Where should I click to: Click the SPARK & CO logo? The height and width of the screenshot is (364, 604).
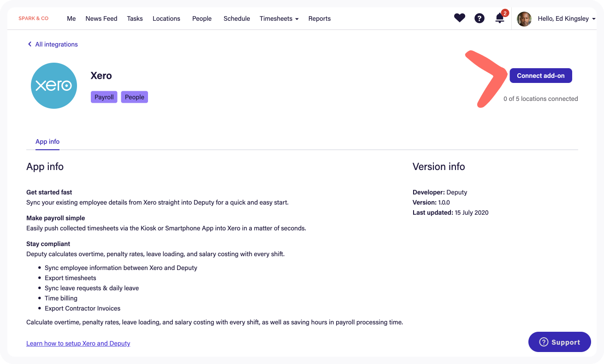pyautogui.click(x=33, y=18)
